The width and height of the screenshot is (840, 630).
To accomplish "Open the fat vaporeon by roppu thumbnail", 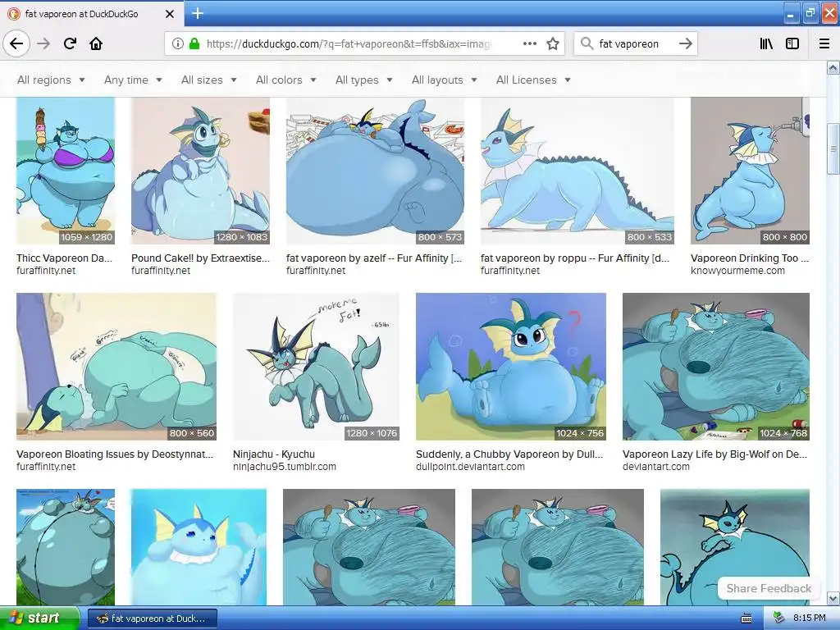I will (577, 171).
